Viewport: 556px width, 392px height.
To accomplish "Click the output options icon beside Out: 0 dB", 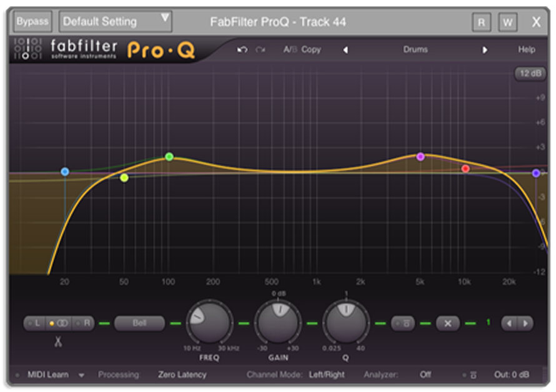I will 474,375.
